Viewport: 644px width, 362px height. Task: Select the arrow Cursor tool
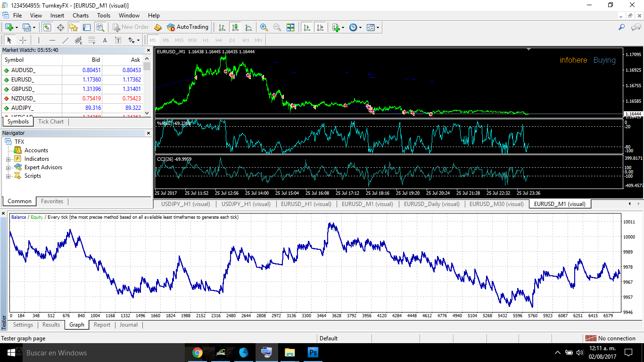click(9, 40)
